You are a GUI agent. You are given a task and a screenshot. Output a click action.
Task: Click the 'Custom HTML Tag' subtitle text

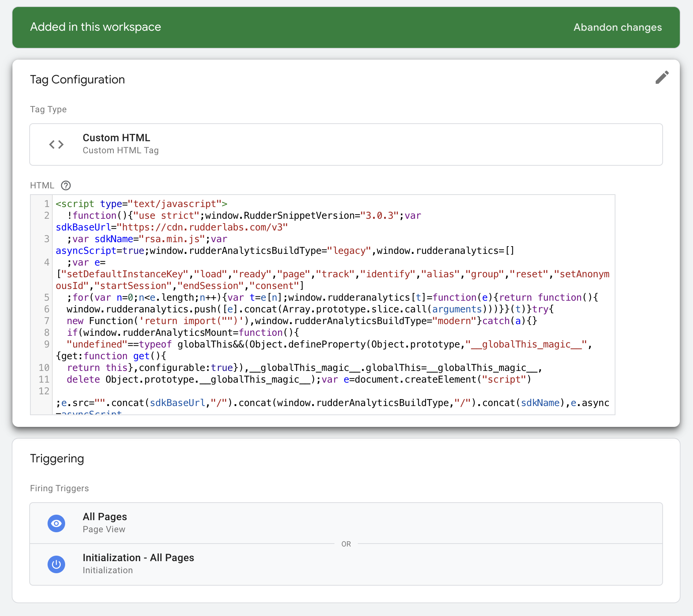[x=121, y=150]
